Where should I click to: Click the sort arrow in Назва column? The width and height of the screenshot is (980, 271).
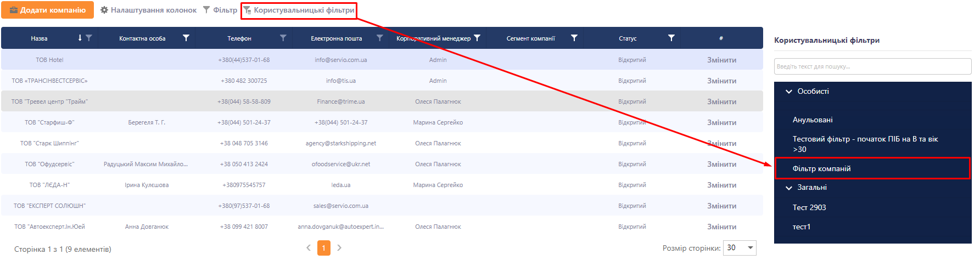click(80, 38)
